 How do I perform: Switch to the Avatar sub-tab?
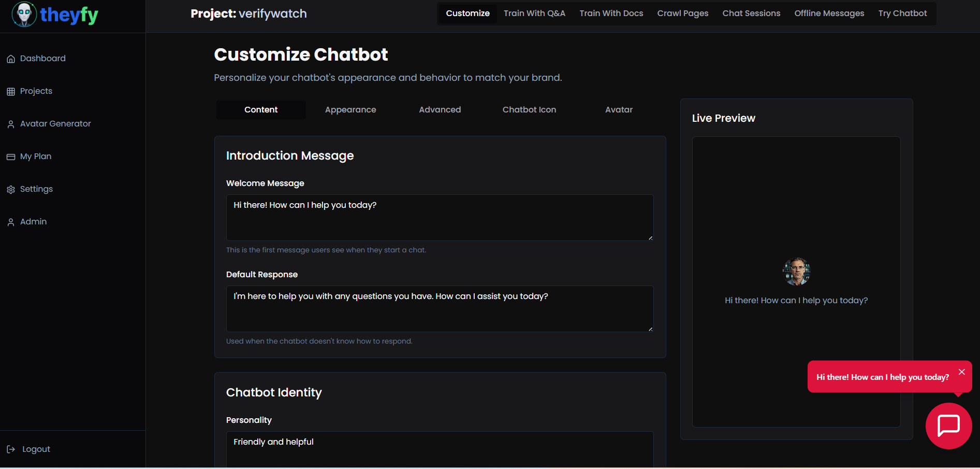619,110
